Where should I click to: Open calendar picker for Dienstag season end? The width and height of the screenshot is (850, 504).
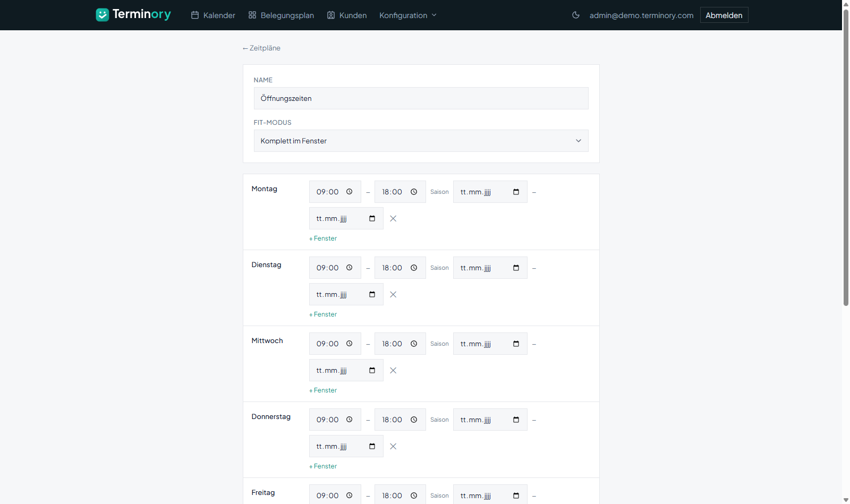click(x=372, y=294)
